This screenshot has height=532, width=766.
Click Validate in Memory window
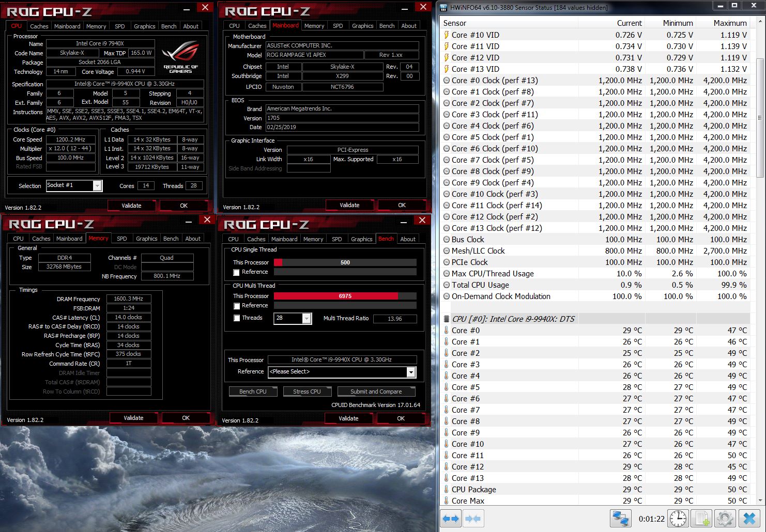point(133,418)
